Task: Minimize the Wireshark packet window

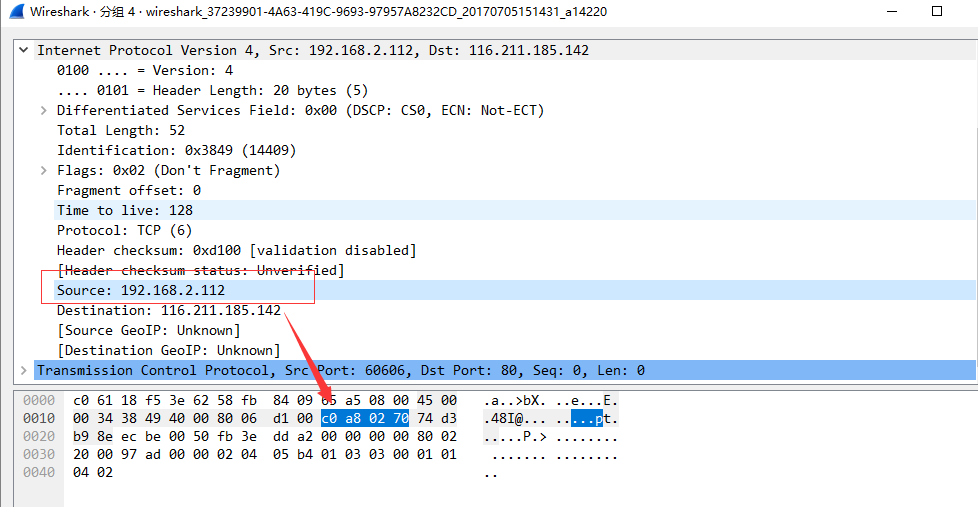Action: (x=892, y=11)
